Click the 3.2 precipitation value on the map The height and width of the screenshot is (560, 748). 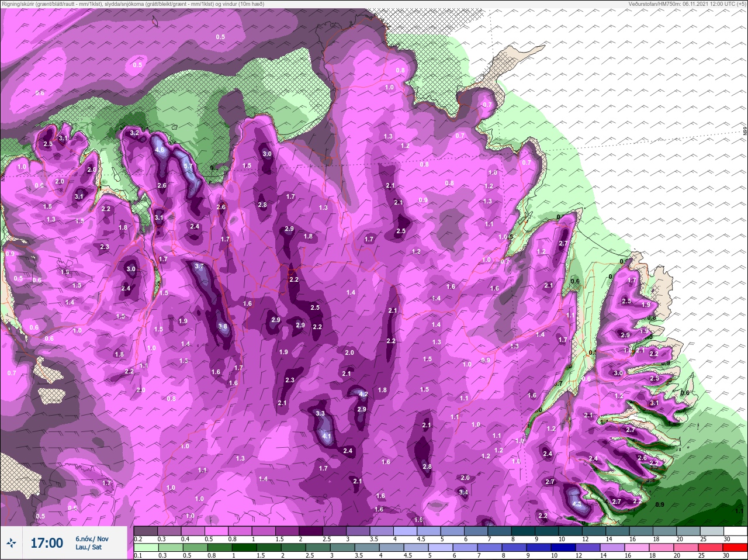click(134, 133)
